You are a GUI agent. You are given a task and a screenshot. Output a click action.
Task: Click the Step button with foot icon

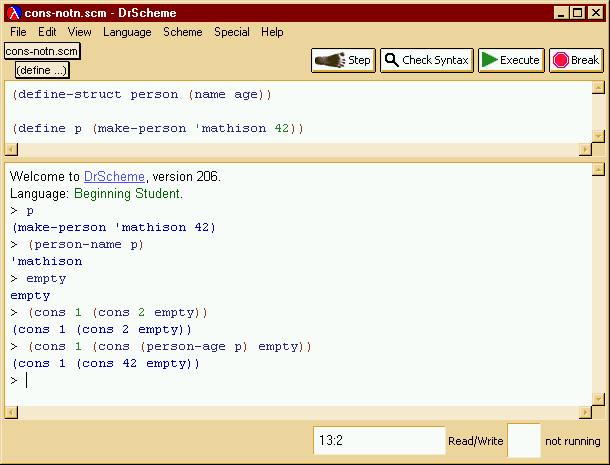343,60
